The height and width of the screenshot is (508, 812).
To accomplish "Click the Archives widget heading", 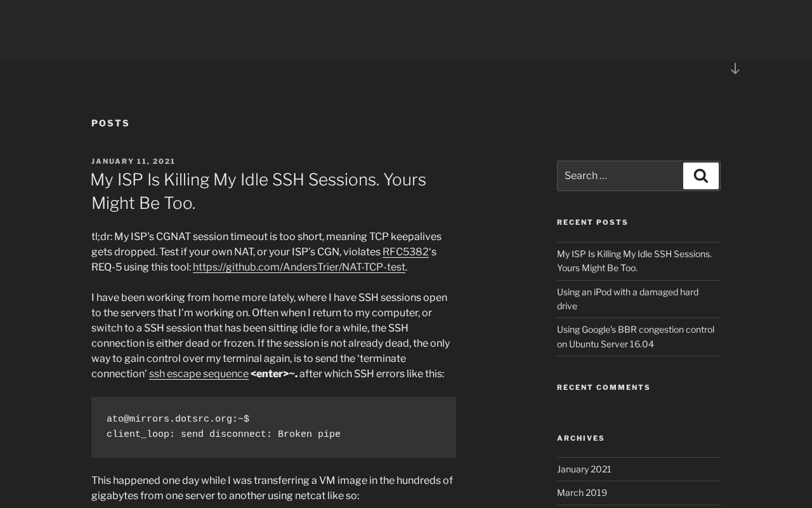I will pyautogui.click(x=580, y=438).
